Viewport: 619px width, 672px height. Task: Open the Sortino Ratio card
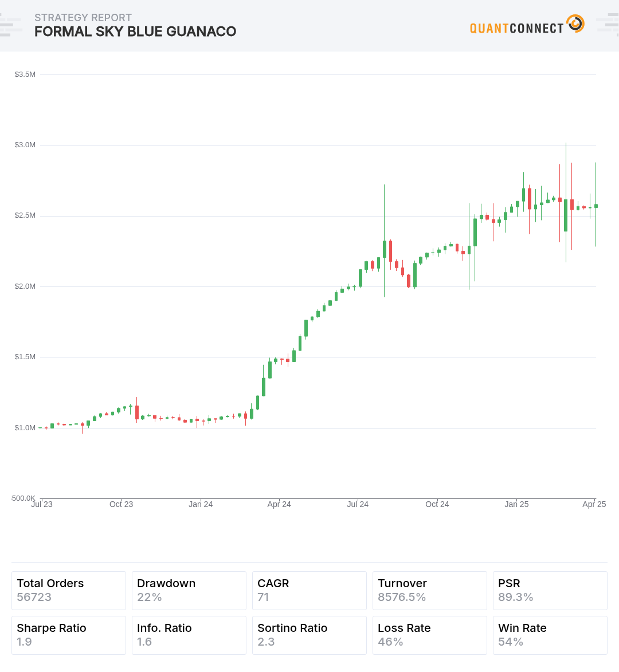pos(309,635)
